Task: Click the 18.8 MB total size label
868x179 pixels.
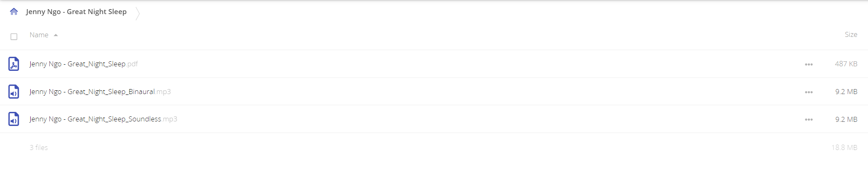Action: 844,148
